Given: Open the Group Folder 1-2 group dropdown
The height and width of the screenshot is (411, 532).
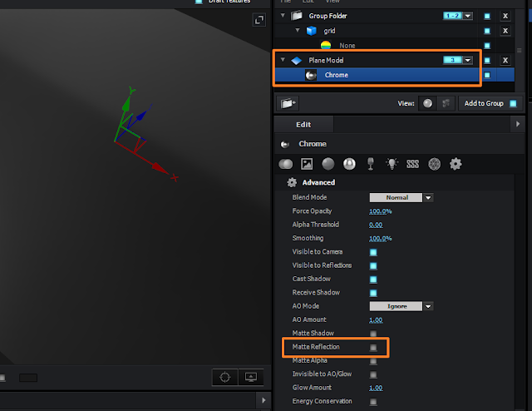Looking at the screenshot, I should (468, 16).
